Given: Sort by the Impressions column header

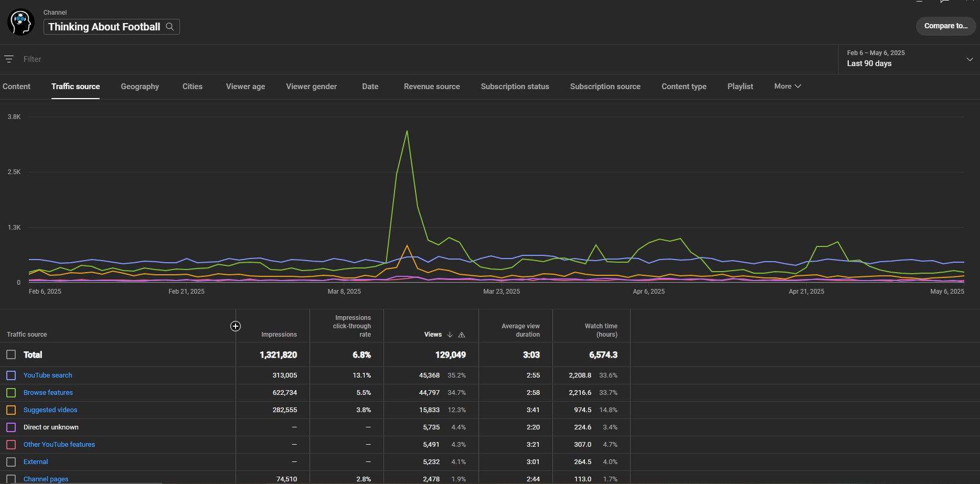Looking at the screenshot, I should coord(279,335).
